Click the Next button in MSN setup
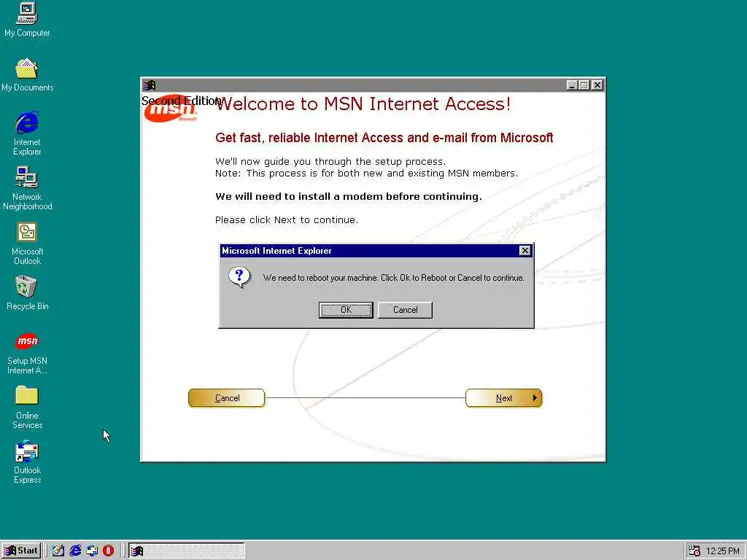The image size is (747, 560). [x=503, y=398]
